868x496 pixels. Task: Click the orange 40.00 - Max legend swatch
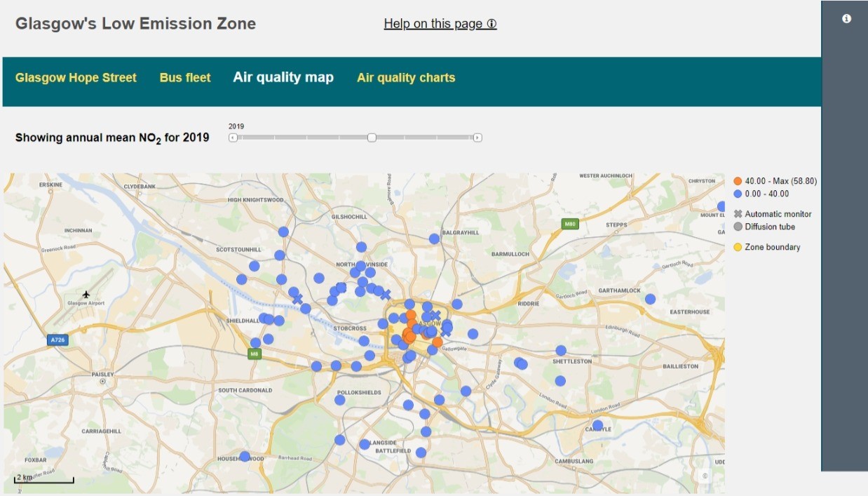(x=738, y=181)
